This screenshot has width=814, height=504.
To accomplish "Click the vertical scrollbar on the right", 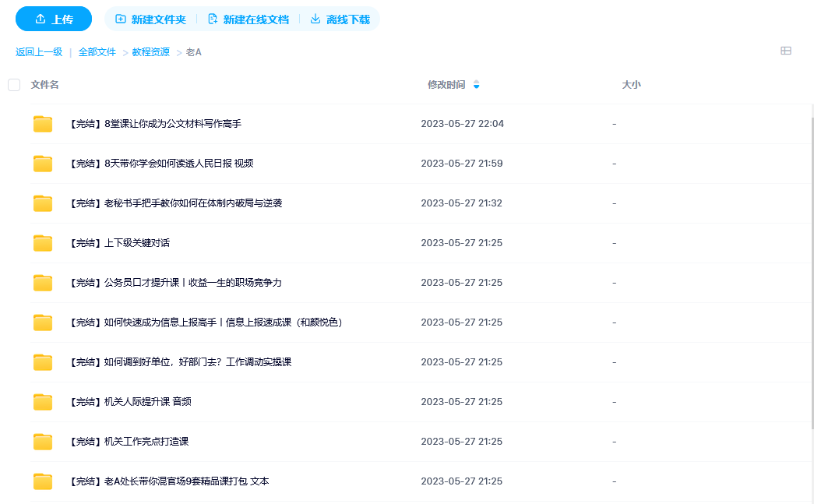I will (810, 234).
